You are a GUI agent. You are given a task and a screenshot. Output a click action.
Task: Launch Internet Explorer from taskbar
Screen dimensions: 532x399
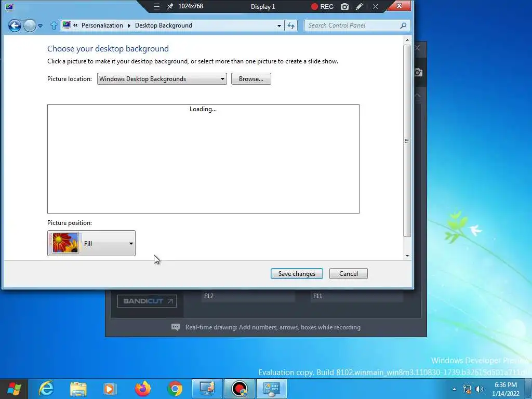46,389
